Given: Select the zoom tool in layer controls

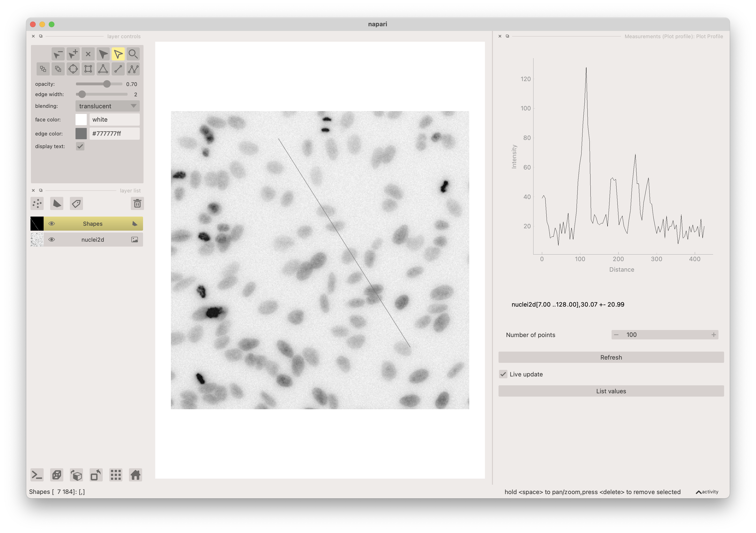Looking at the screenshot, I should [x=133, y=54].
